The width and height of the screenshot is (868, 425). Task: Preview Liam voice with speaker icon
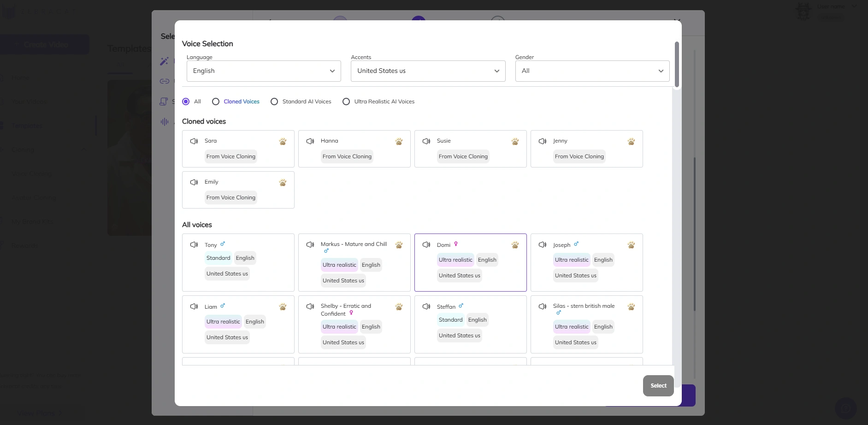click(x=194, y=306)
